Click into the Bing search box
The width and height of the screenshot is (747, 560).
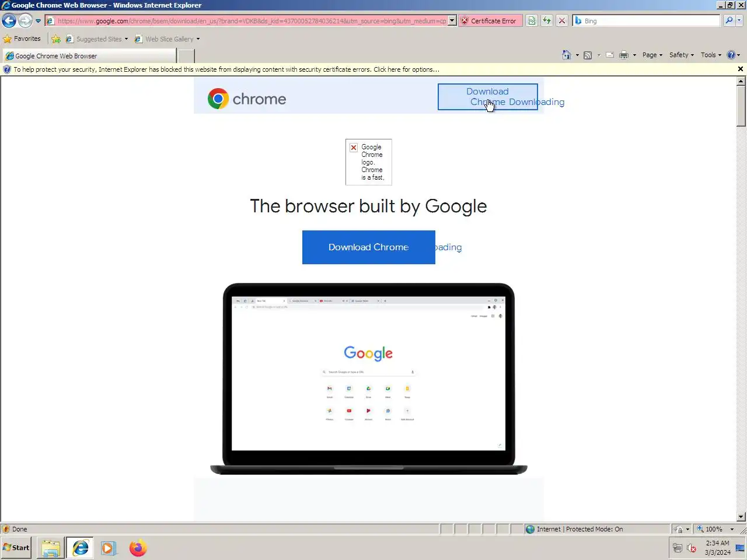tap(647, 21)
